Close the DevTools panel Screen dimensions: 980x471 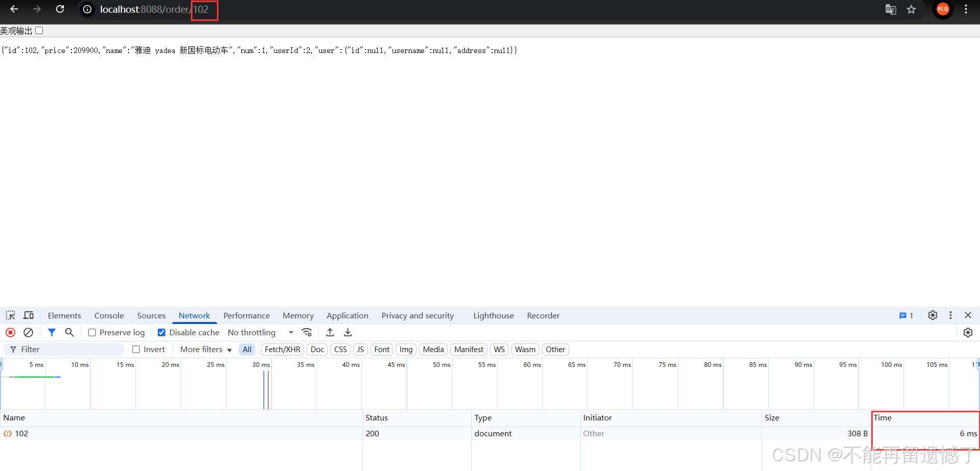tap(968, 315)
